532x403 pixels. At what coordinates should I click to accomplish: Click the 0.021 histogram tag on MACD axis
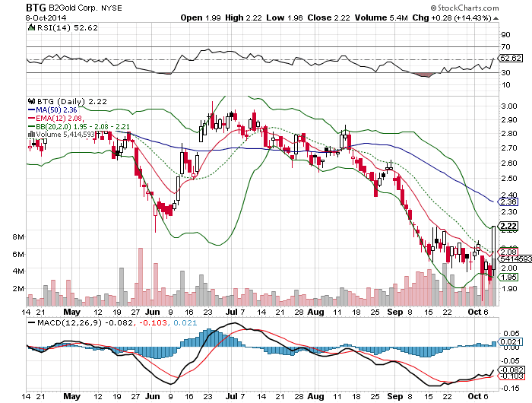[x=510, y=342]
